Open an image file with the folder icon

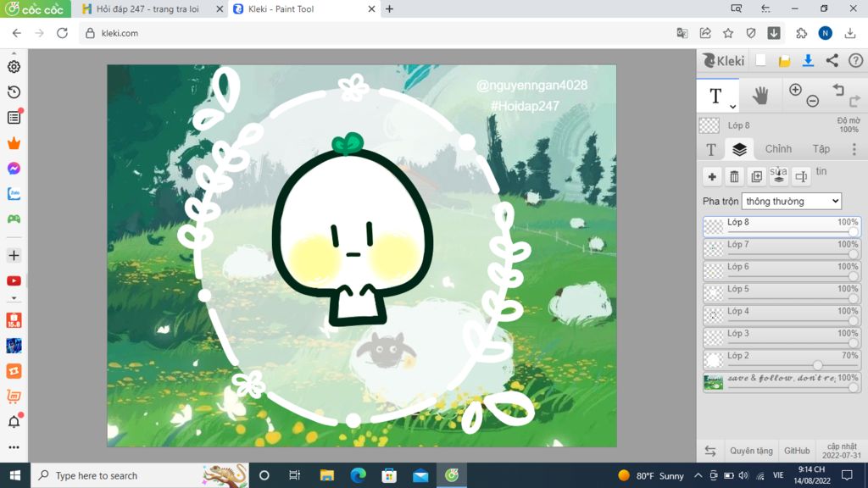click(x=784, y=61)
